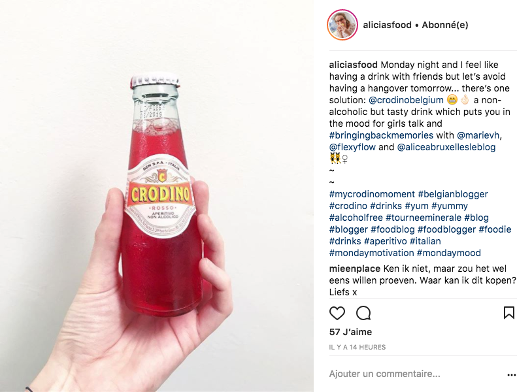Like the post with the heart icon

(337, 313)
